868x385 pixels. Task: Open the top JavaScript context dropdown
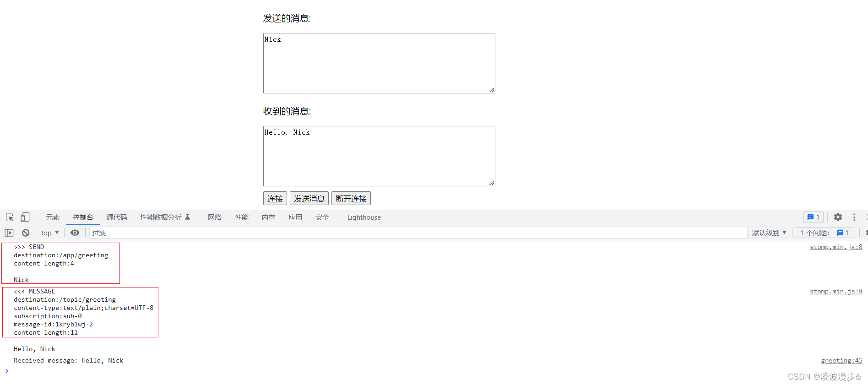(x=50, y=233)
